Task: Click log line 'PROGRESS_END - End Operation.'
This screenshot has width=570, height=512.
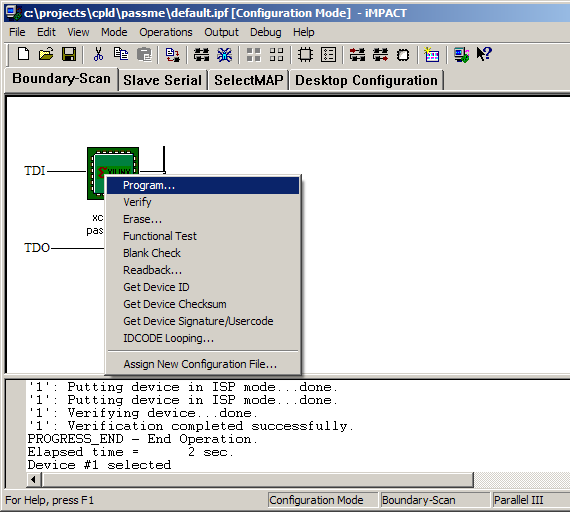Action: (x=142, y=439)
